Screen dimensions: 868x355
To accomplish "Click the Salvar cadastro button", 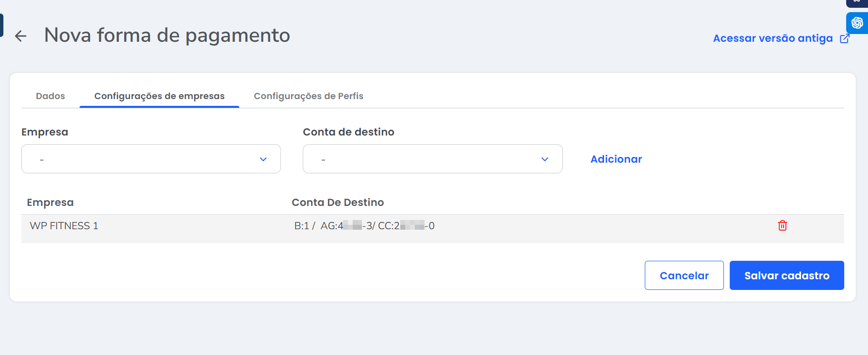I will click(x=786, y=275).
